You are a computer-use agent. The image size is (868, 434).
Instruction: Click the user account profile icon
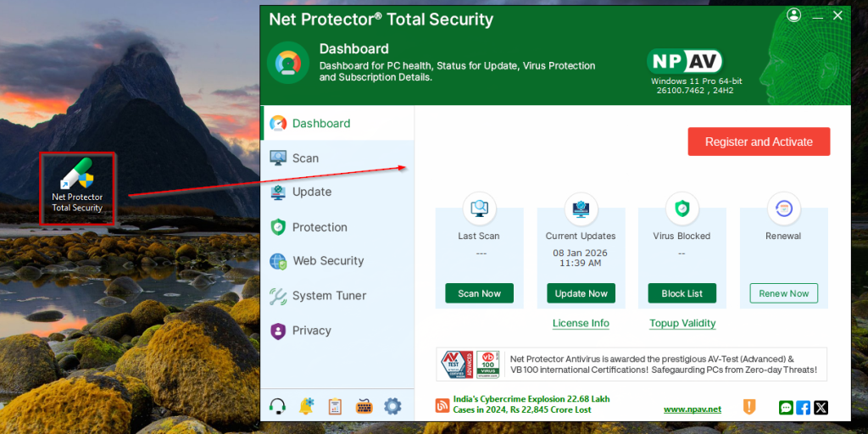(x=793, y=15)
